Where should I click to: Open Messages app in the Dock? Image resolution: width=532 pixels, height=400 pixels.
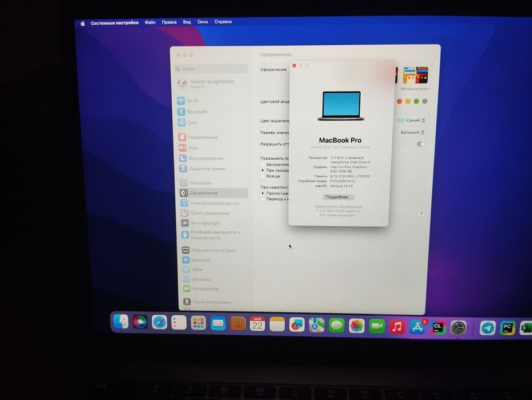coord(337,326)
